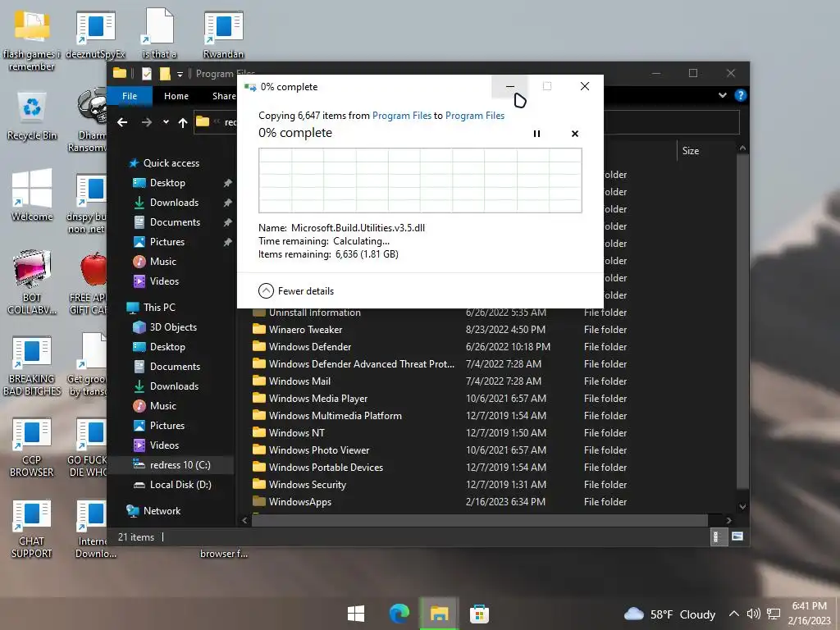
Task: Select the CCP BROWSER desktop shortcut
Action: (x=32, y=448)
